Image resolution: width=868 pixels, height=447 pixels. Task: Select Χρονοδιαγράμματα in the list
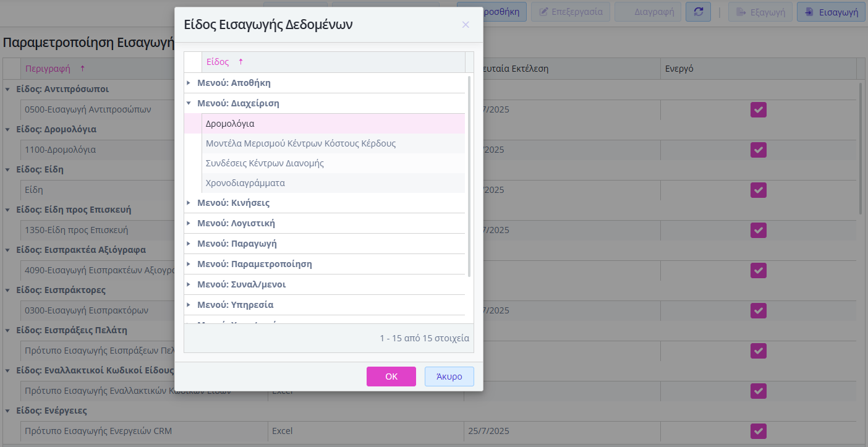(x=245, y=183)
